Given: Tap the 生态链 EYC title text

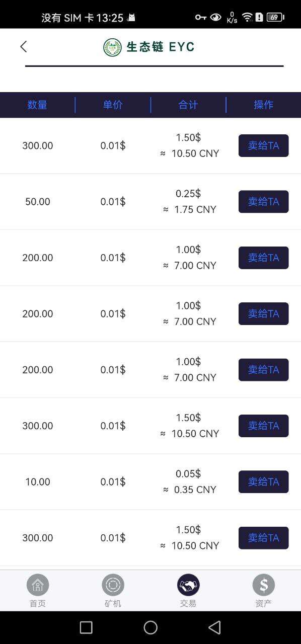Looking at the screenshot, I should tap(160, 47).
